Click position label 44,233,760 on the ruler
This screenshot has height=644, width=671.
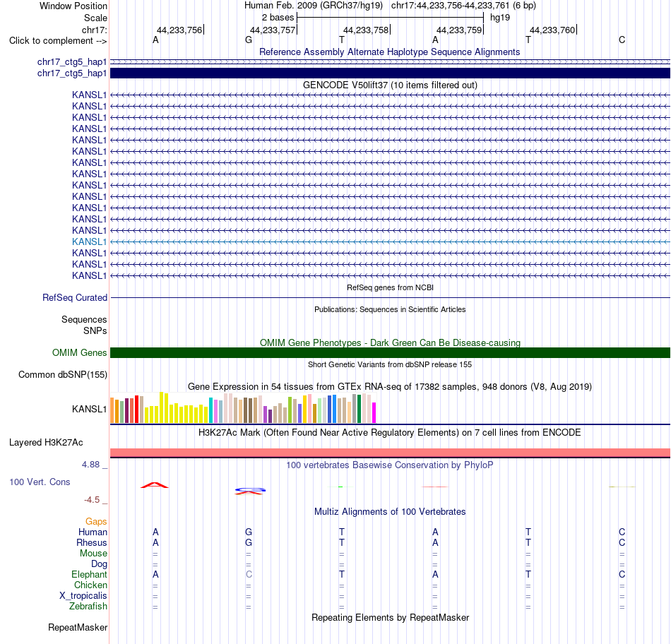click(x=552, y=30)
